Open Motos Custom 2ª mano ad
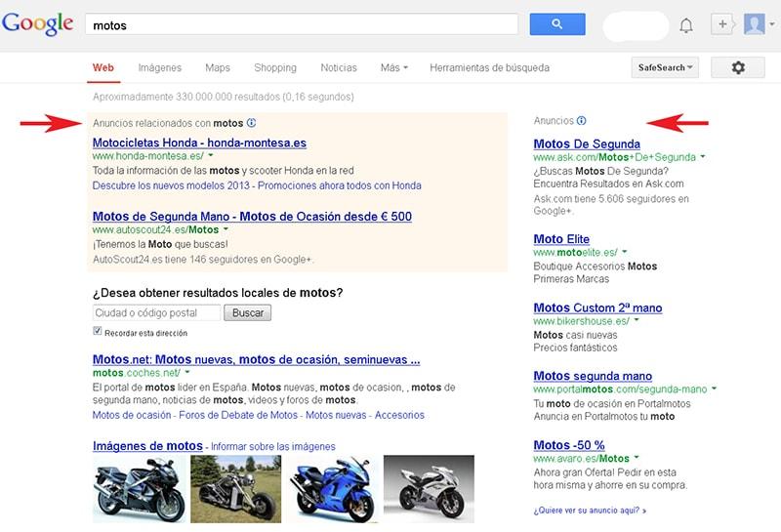The image size is (781, 532). [597, 307]
